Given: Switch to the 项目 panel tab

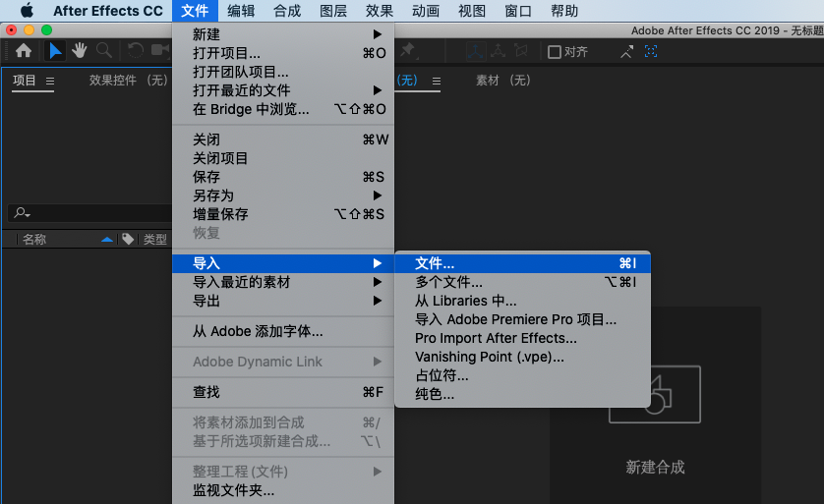Looking at the screenshot, I should pos(25,81).
